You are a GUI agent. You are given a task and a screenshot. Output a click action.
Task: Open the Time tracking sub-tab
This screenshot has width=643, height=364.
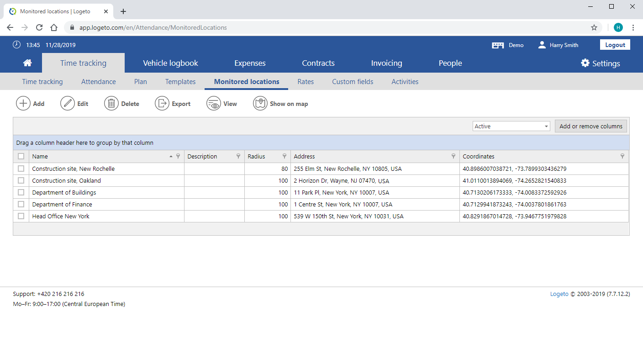pyautogui.click(x=42, y=82)
